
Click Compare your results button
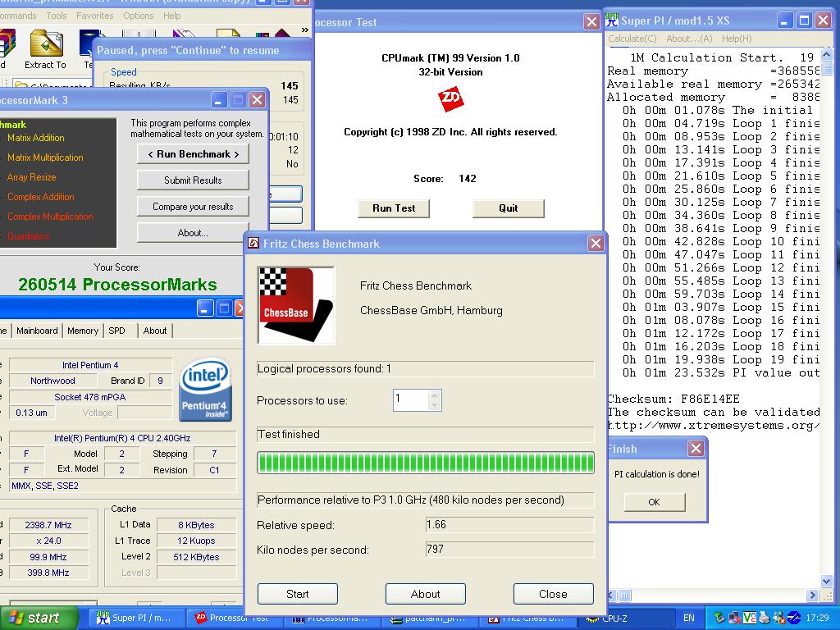pyautogui.click(x=193, y=207)
